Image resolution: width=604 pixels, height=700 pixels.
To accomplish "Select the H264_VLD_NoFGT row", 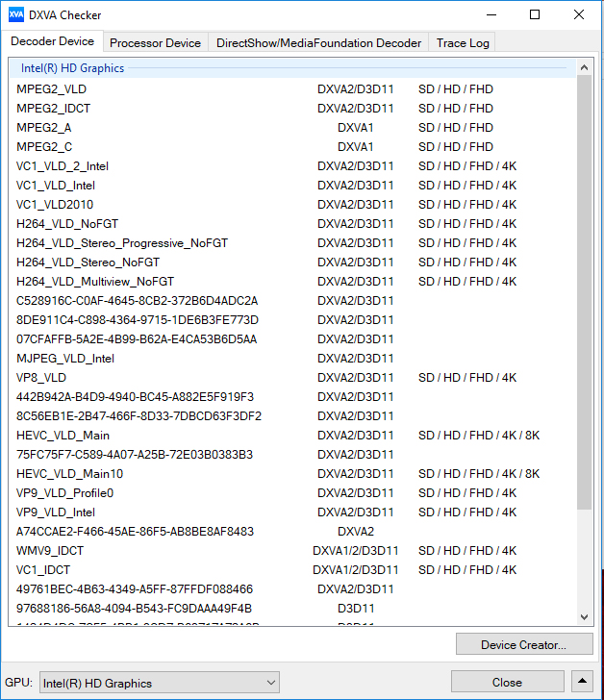I will (292, 224).
